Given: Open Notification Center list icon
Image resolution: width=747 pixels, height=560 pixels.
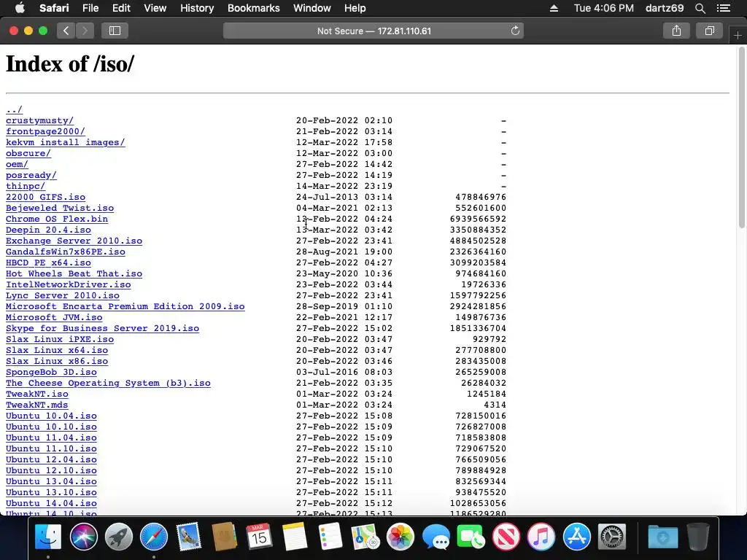Looking at the screenshot, I should (724, 8).
